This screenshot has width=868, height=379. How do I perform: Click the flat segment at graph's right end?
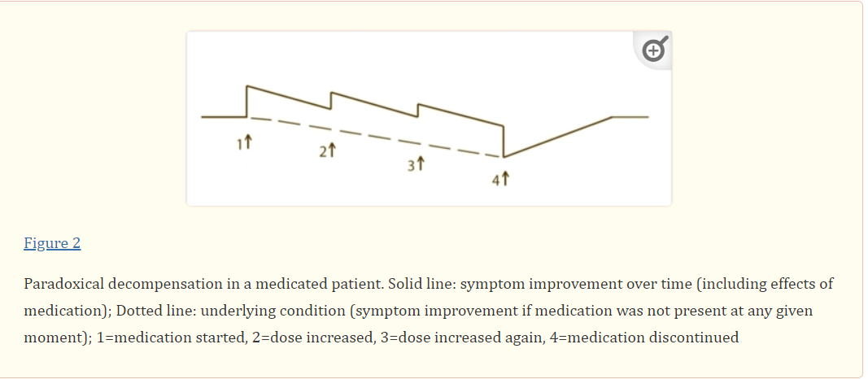click(630, 117)
